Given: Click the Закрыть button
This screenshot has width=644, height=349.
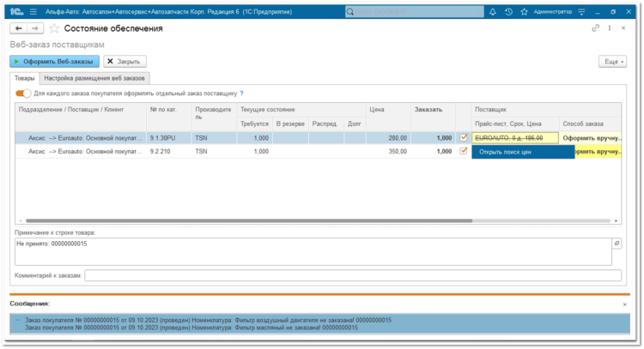Looking at the screenshot, I should click(125, 62).
